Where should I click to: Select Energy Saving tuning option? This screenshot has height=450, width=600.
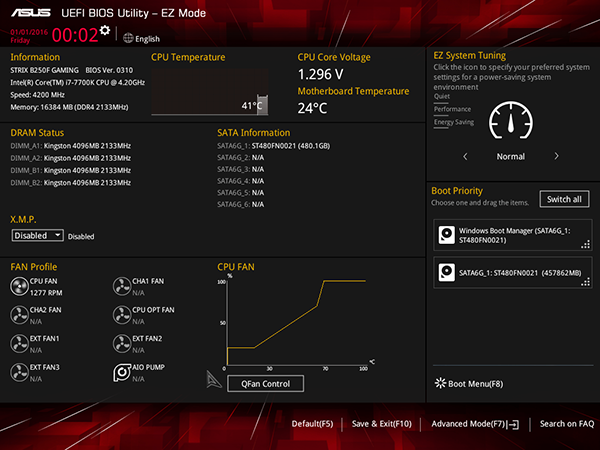tap(454, 122)
